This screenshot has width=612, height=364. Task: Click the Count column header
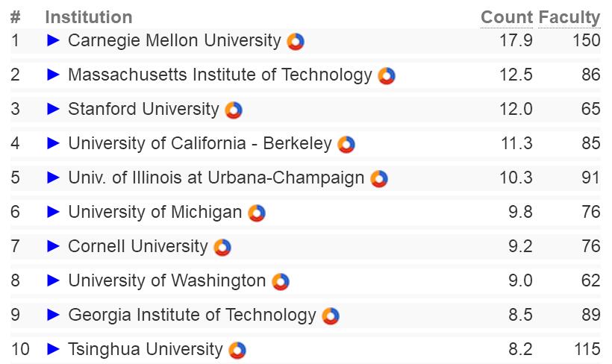507,17
